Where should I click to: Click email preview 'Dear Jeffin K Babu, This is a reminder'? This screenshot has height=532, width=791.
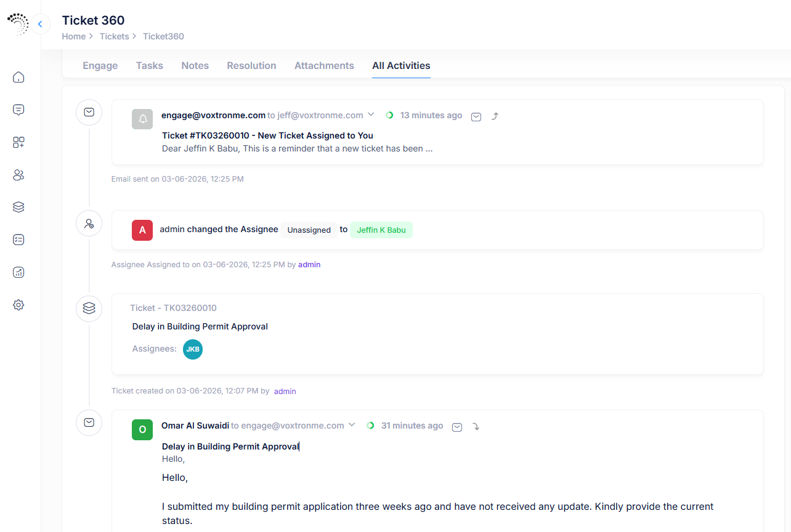pyautogui.click(x=297, y=149)
